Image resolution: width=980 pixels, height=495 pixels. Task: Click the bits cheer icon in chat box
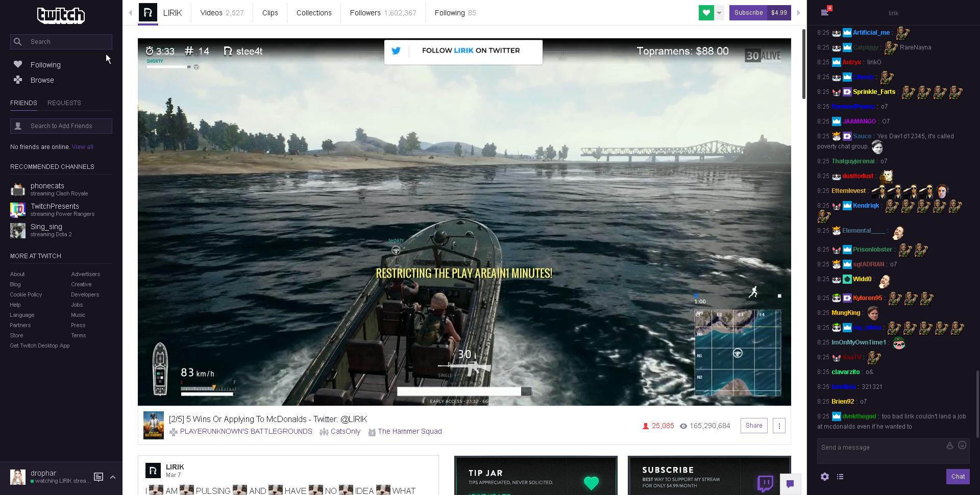point(950,445)
